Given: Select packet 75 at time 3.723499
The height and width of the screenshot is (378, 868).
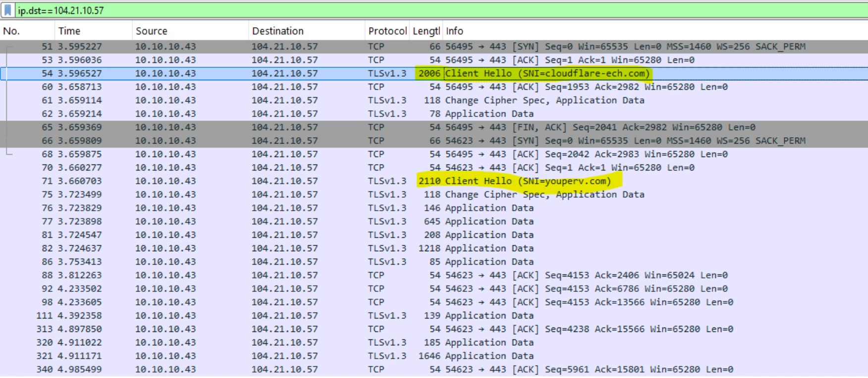Looking at the screenshot, I should pos(434,194).
